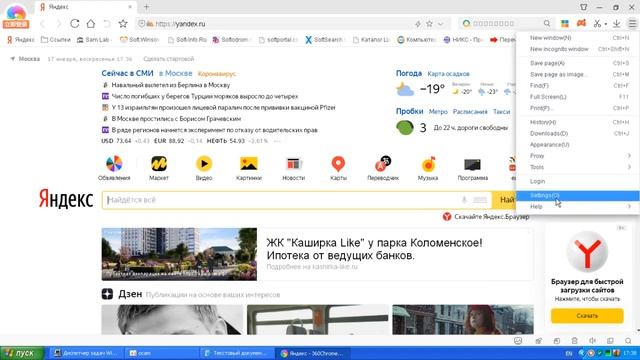Open the ЖК Каширка Like ad thumbnail
Image resolution: width=640 pixels, height=360 pixels.
pos(179,254)
